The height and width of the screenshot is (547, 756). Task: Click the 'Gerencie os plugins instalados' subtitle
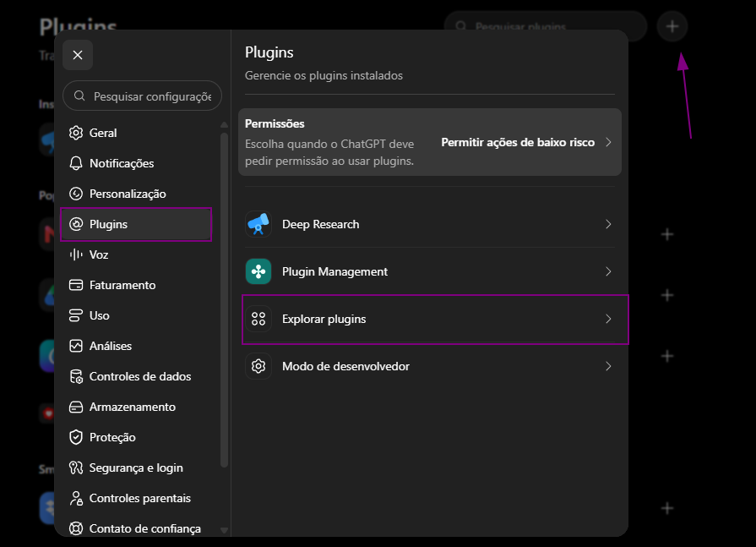coord(324,75)
